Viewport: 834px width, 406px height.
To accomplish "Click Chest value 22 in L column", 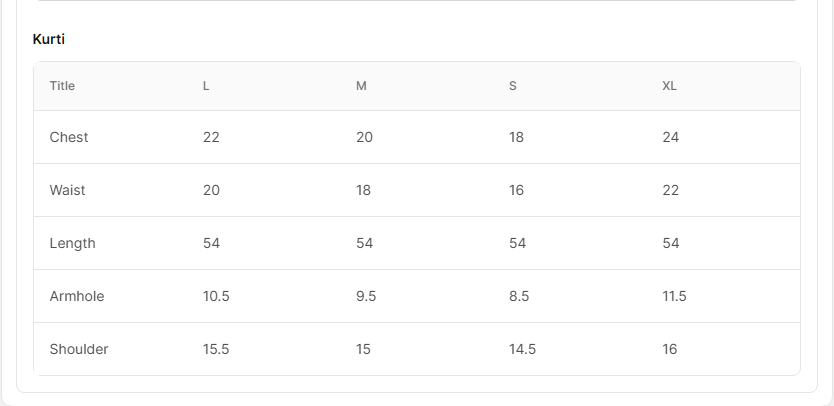I will [x=211, y=137].
